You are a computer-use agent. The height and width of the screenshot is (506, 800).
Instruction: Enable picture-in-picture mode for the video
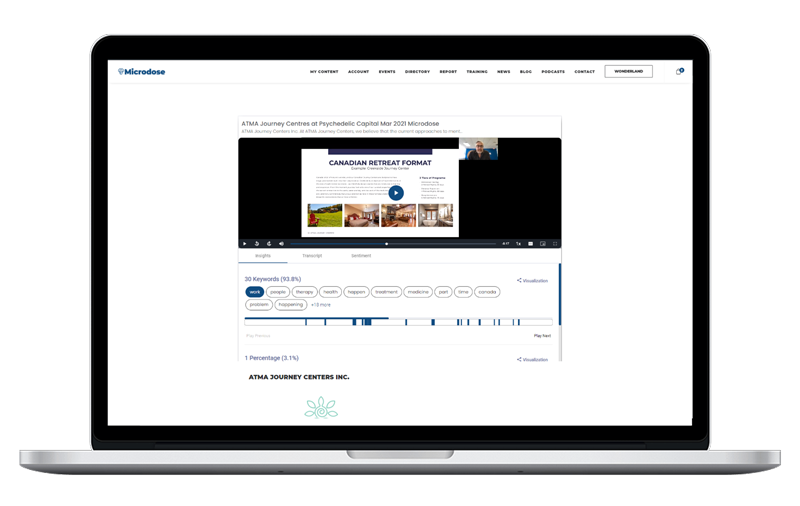(x=543, y=244)
